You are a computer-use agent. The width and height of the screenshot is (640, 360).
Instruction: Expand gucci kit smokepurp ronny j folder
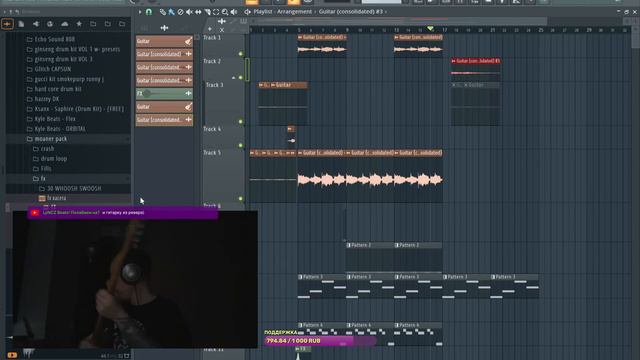click(x=65, y=79)
